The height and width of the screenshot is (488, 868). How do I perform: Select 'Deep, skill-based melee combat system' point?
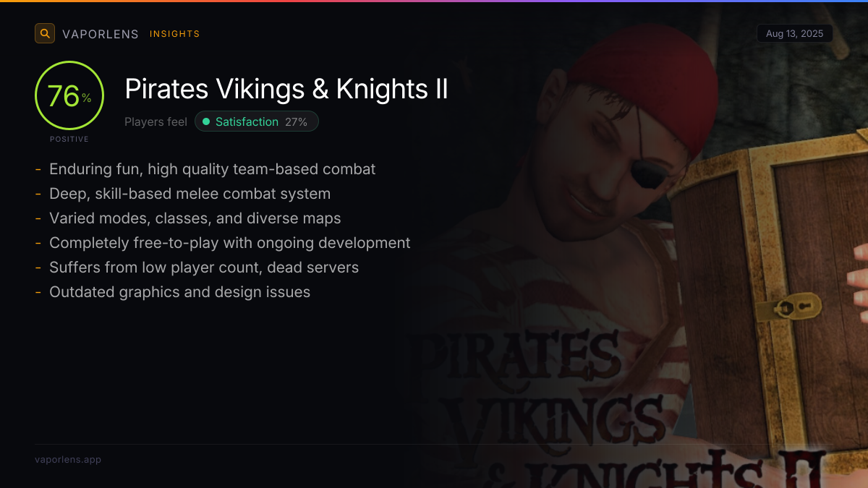[x=190, y=194]
